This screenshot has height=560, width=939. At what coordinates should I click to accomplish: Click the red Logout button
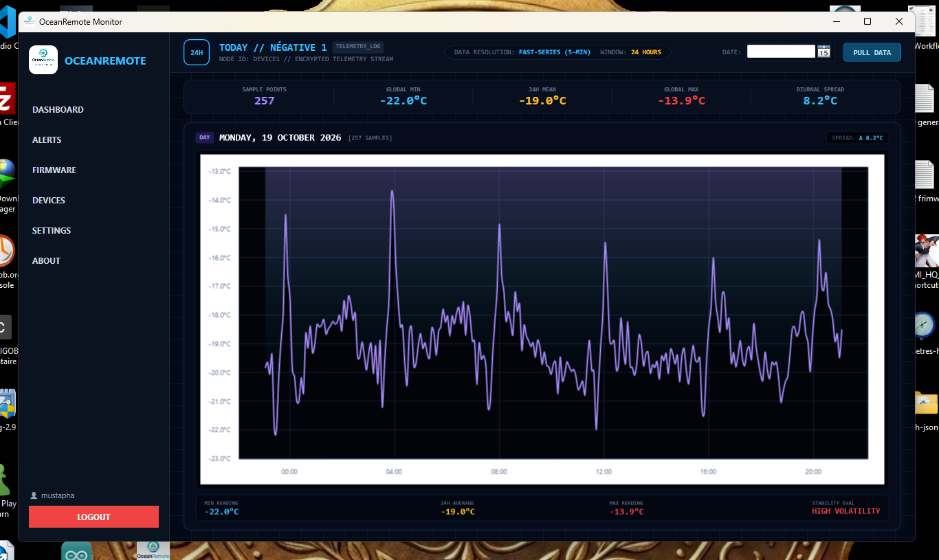93,517
